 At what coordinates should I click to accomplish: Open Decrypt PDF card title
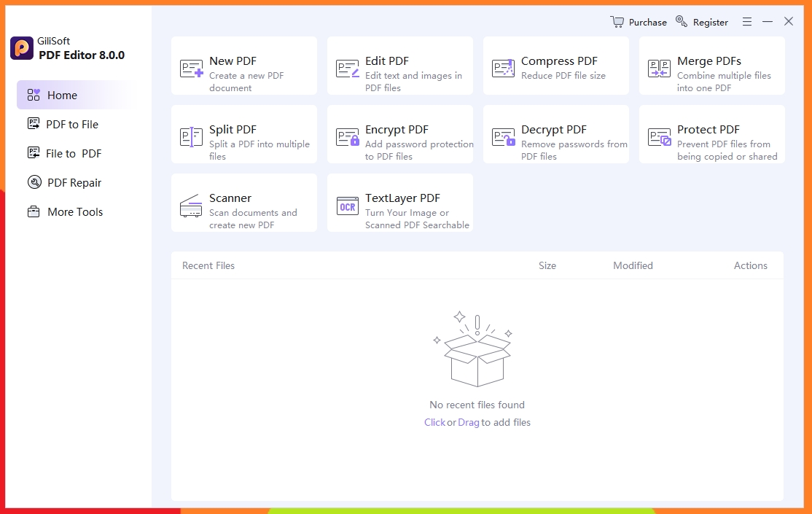coord(553,130)
